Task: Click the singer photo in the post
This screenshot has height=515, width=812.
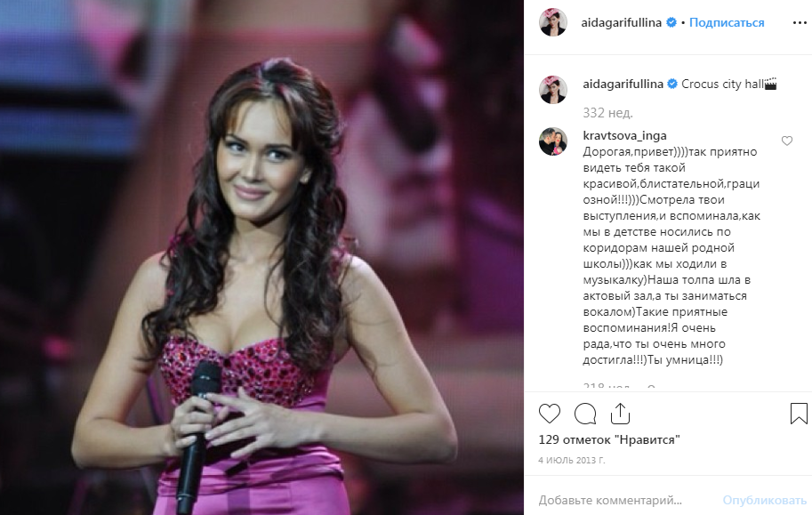Action: [261, 258]
